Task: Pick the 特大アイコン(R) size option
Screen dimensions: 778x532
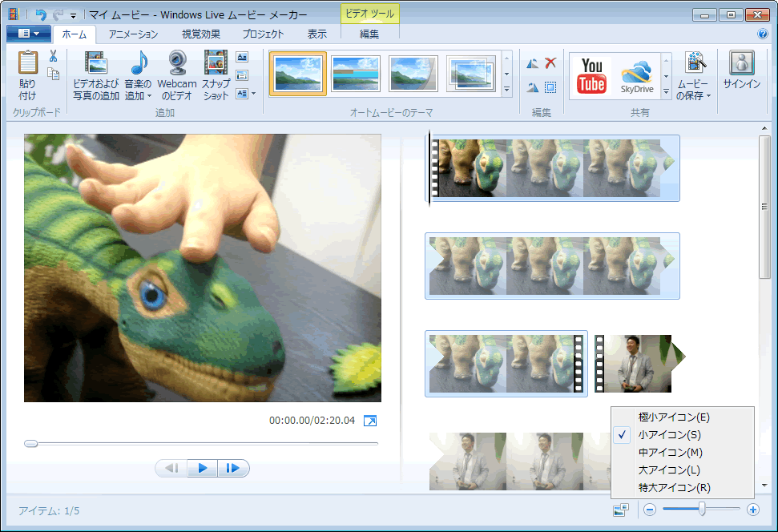Action: (674, 488)
